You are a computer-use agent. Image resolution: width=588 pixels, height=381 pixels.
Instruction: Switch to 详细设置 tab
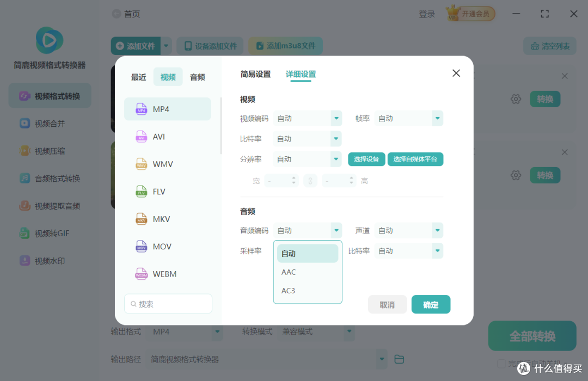[301, 74]
